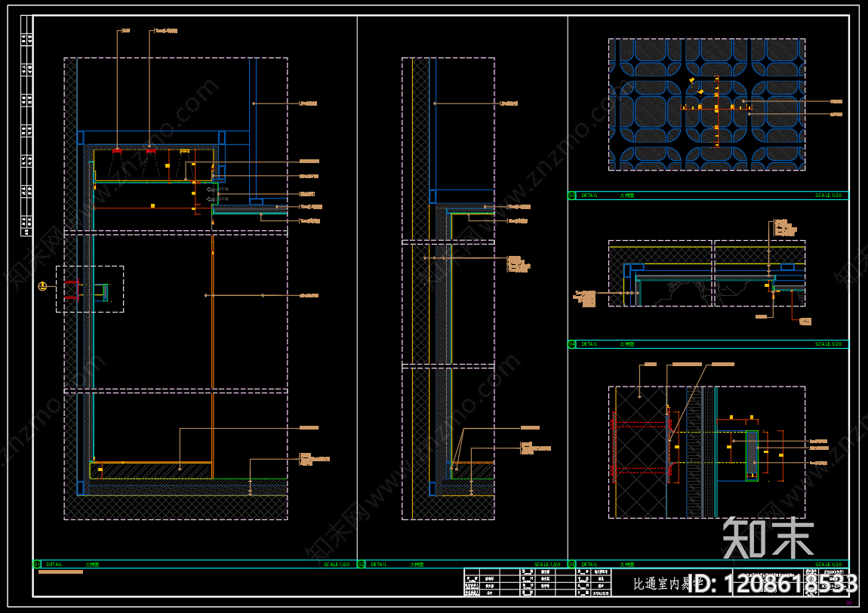Click the SCALE 1/20 label of detail 03

[830, 196]
